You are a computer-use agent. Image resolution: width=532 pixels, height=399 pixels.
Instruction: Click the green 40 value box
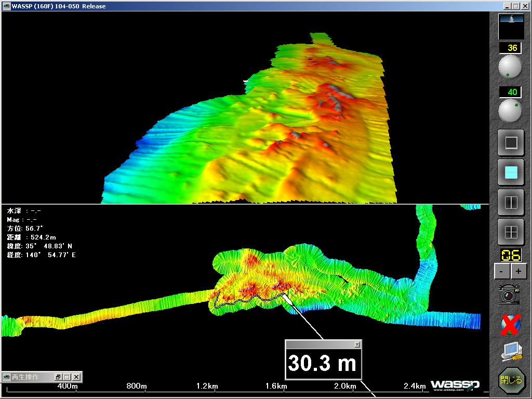510,92
